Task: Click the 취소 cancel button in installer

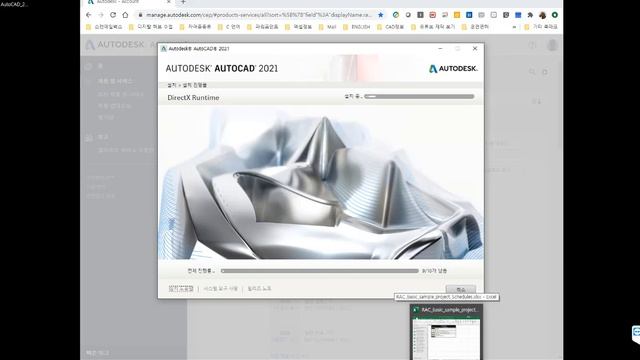Action: 460,289
